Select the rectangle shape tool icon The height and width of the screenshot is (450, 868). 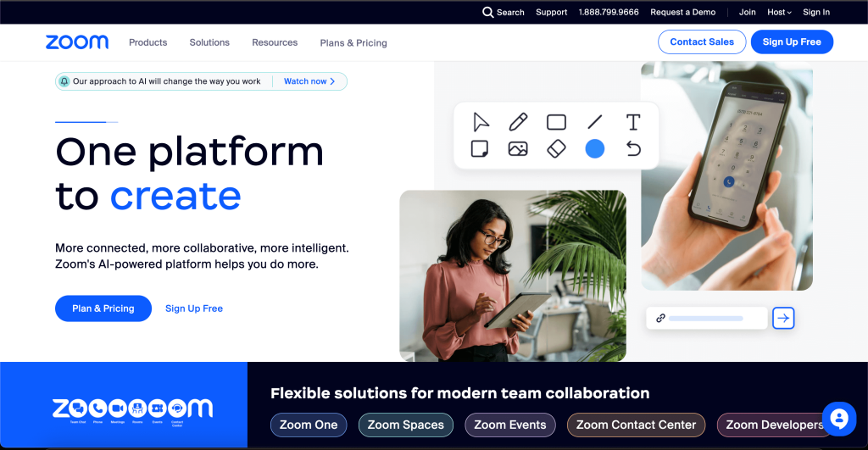556,122
